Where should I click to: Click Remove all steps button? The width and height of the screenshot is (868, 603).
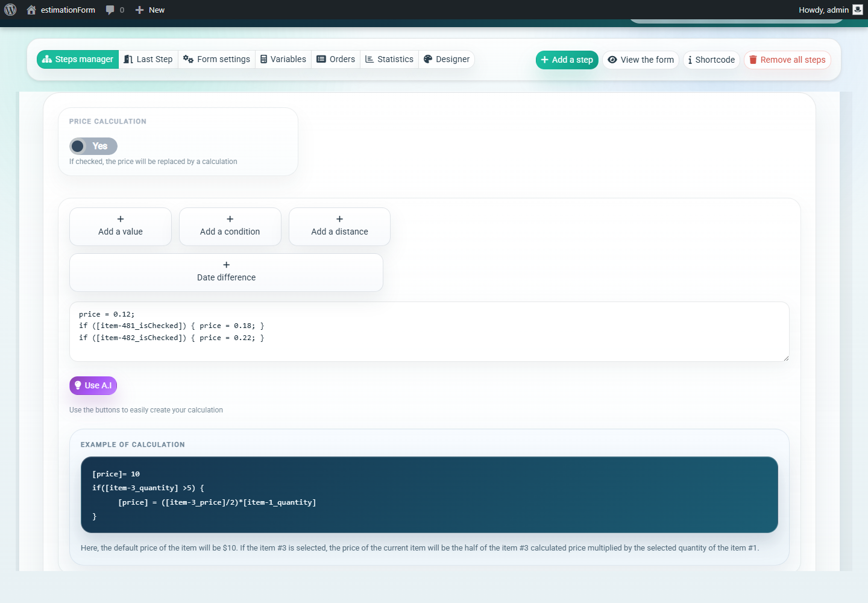tap(787, 60)
